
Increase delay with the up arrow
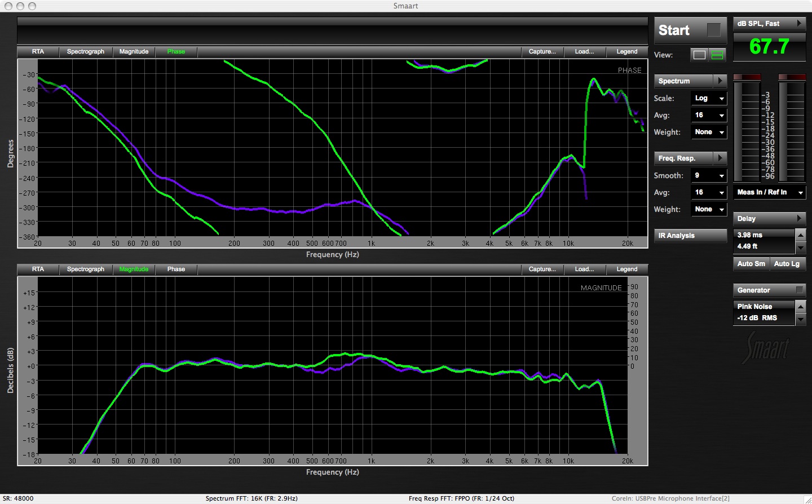tap(800, 235)
